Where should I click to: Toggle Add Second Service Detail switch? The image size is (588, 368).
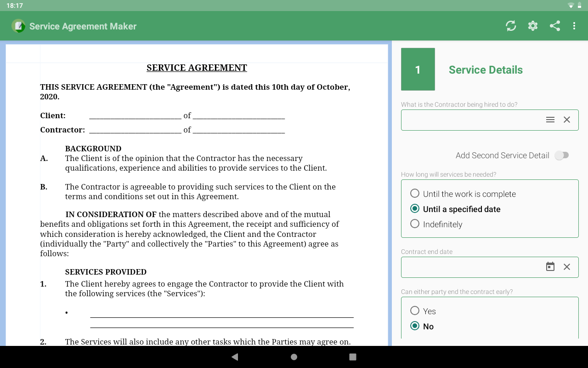tap(561, 155)
